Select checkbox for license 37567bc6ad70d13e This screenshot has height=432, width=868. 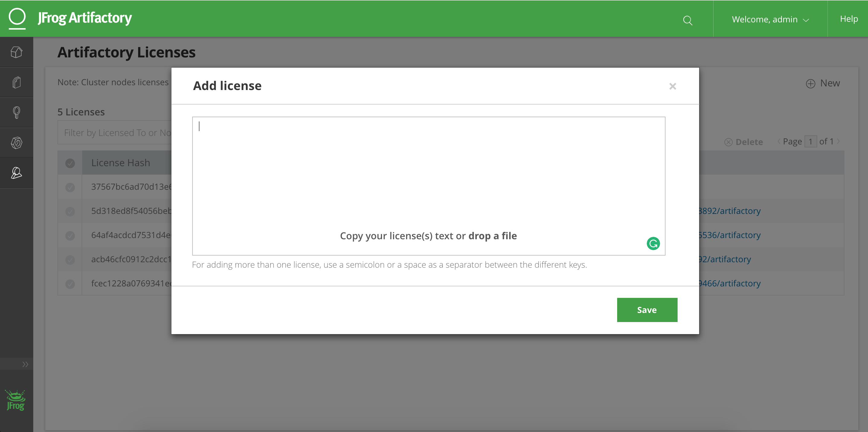coord(70,187)
